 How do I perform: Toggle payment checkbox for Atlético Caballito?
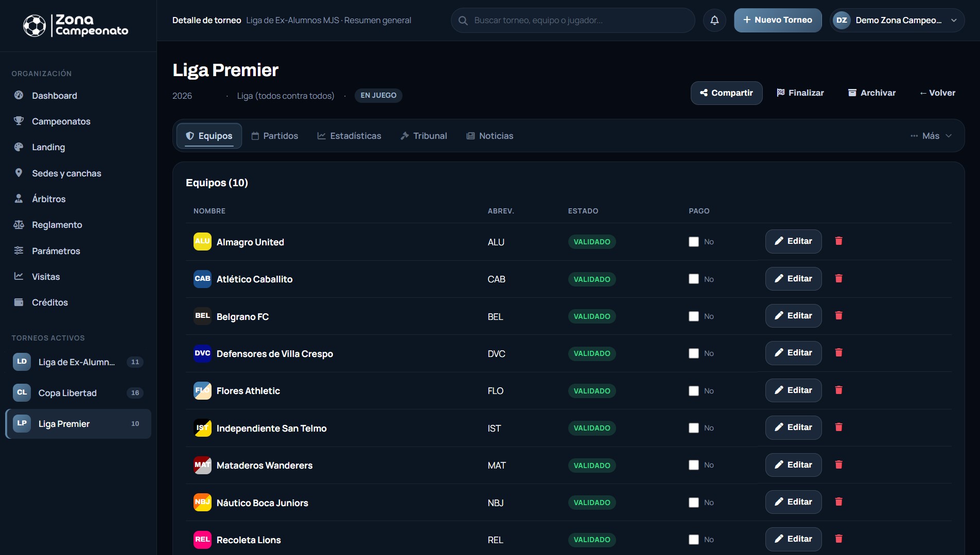694,279
